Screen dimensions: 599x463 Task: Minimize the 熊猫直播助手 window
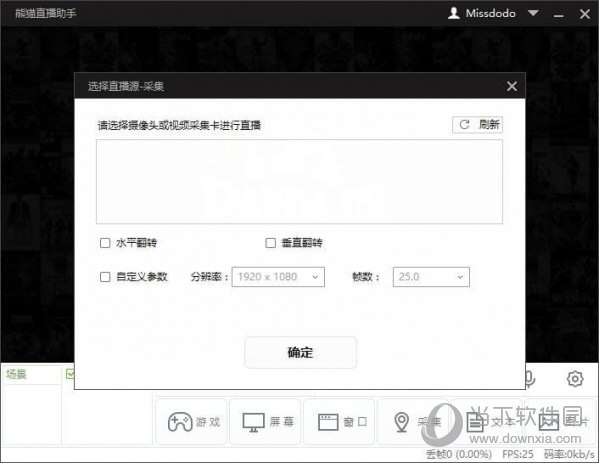coord(559,15)
